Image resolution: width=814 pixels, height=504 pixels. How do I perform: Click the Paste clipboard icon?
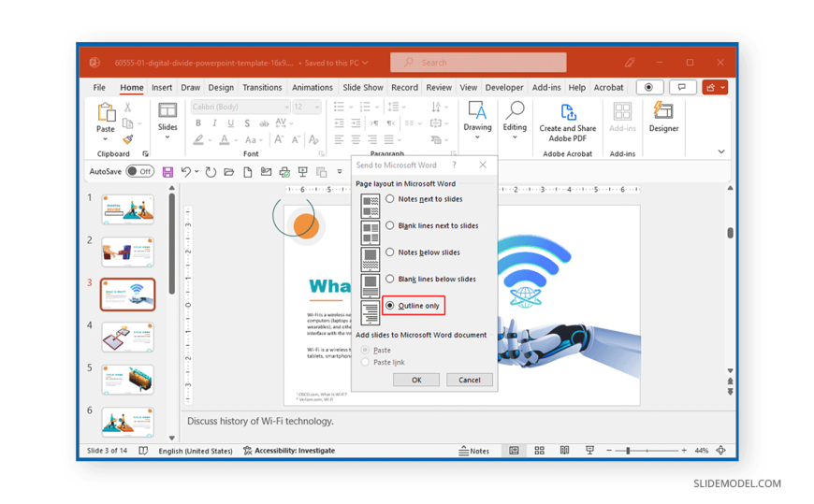click(106, 118)
